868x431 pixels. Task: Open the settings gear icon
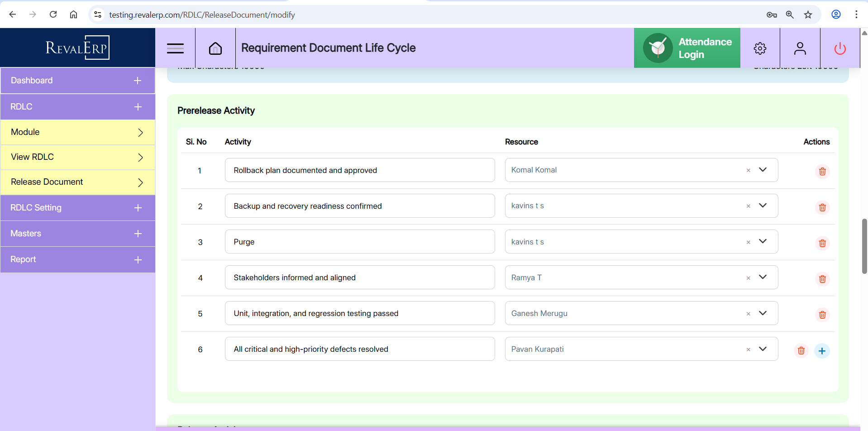pos(760,48)
